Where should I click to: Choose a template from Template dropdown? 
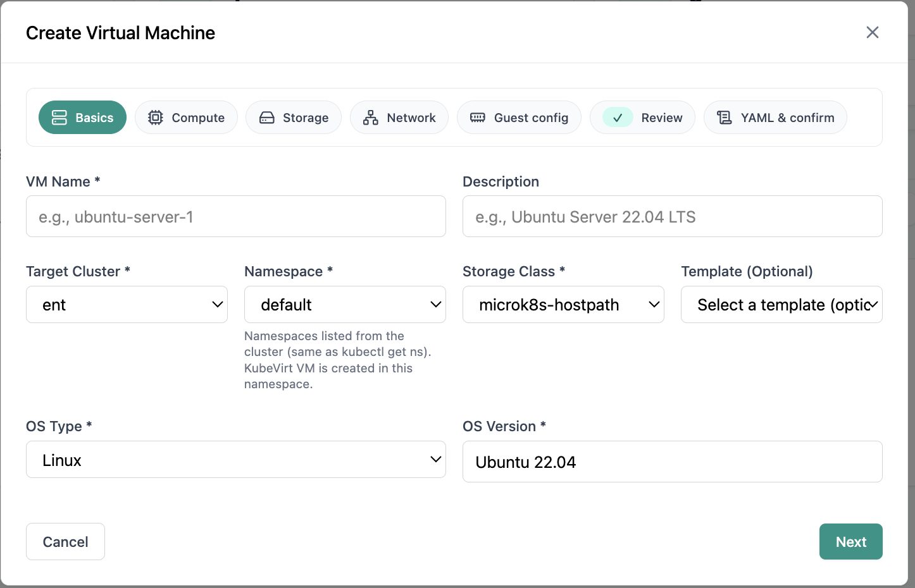781,305
